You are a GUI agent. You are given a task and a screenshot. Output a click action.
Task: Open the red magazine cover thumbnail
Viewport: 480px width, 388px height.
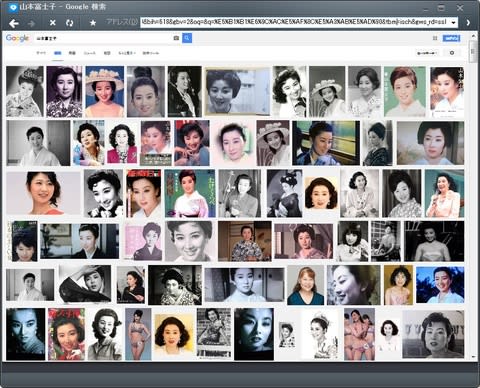[x=66, y=334]
